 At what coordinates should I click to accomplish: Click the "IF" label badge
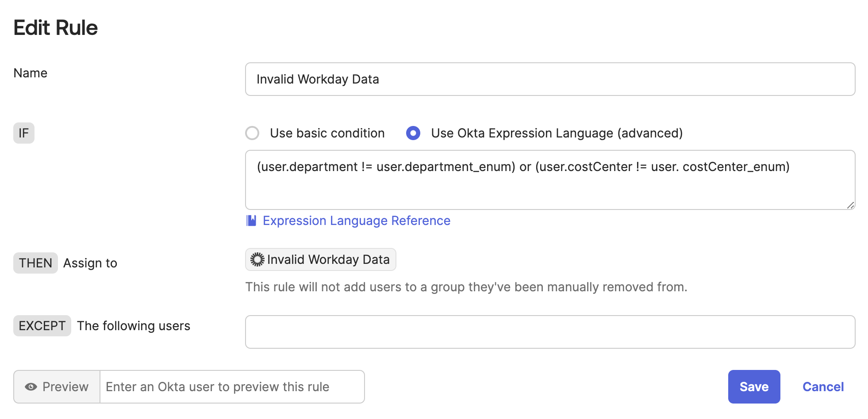pyautogui.click(x=24, y=133)
